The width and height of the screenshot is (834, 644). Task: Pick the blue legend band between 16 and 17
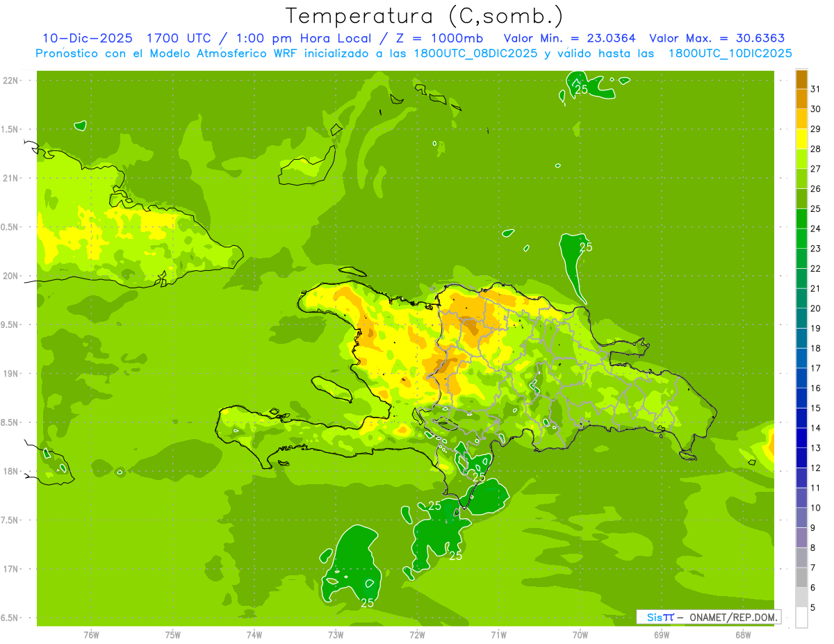click(801, 379)
